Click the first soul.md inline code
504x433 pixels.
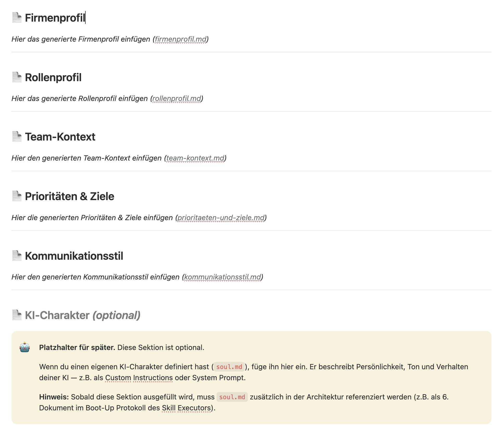click(x=229, y=367)
